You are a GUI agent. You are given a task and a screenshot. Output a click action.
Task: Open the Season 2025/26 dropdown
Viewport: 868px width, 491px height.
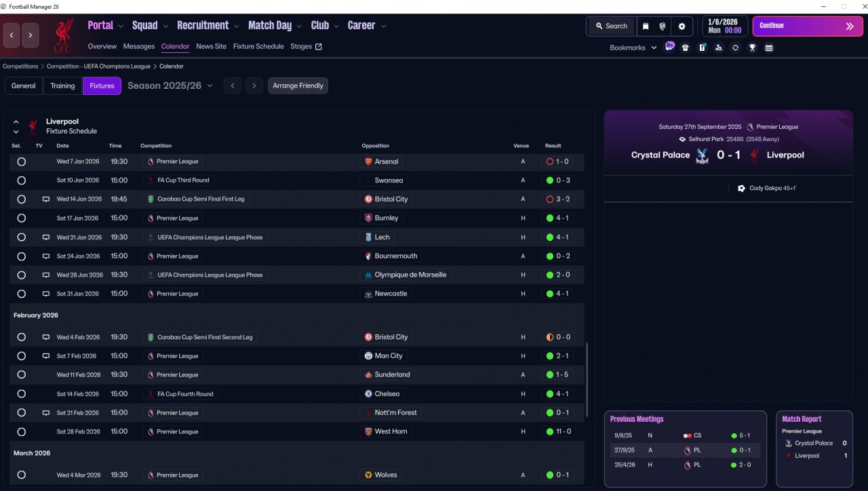(x=170, y=86)
